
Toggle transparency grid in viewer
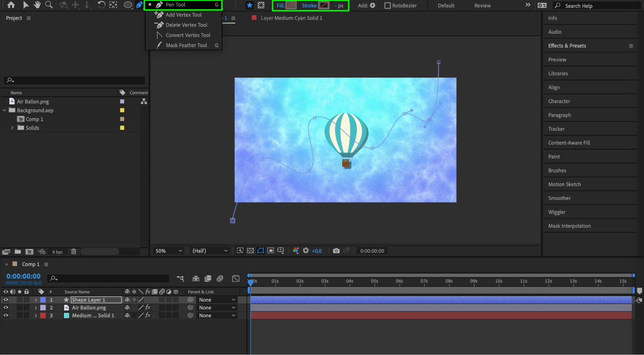pyautogui.click(x=250, y=251)
